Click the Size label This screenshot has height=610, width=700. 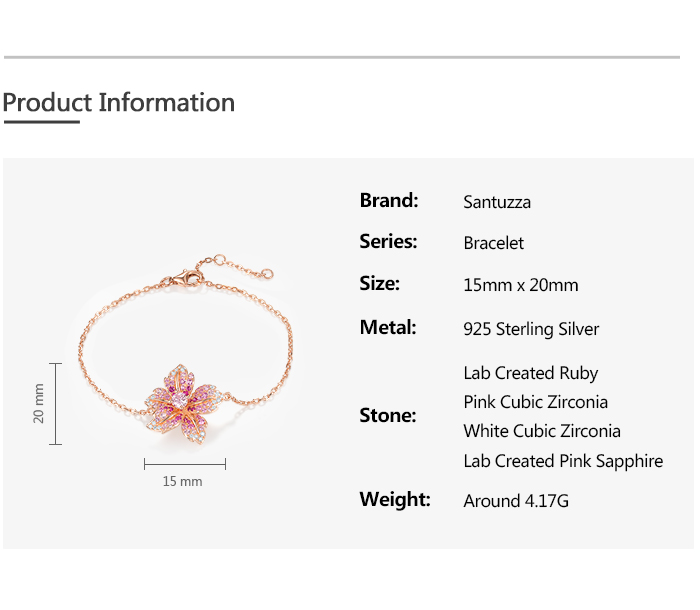click(379, 284)
